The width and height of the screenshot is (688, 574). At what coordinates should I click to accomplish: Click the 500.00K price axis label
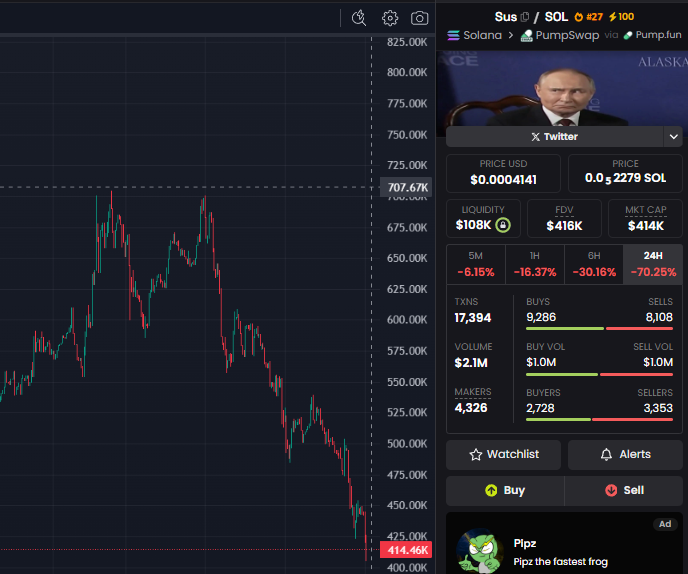(407, 444)
